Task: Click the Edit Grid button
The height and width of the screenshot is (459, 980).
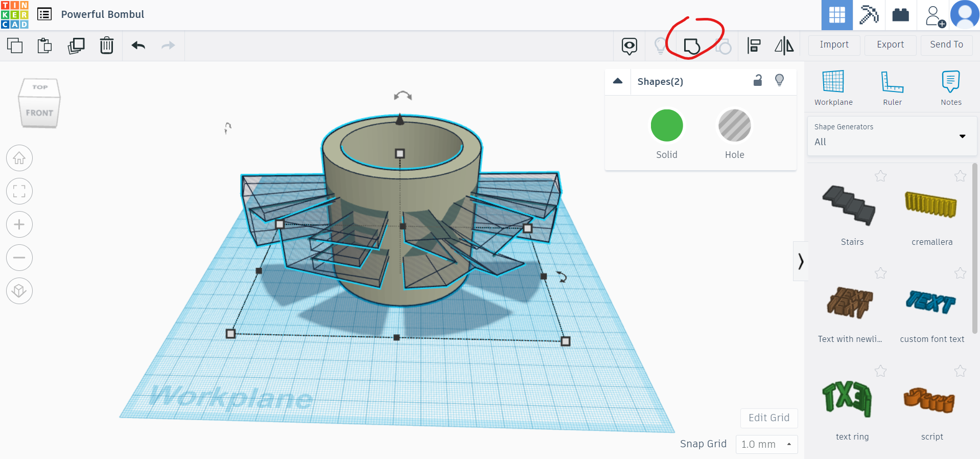Action: pos(769,418)
